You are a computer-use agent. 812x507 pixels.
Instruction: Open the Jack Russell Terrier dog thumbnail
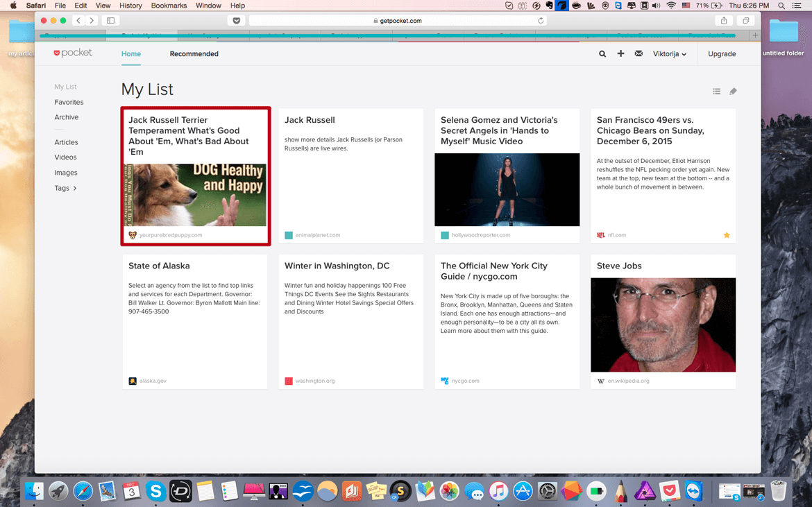196,195
